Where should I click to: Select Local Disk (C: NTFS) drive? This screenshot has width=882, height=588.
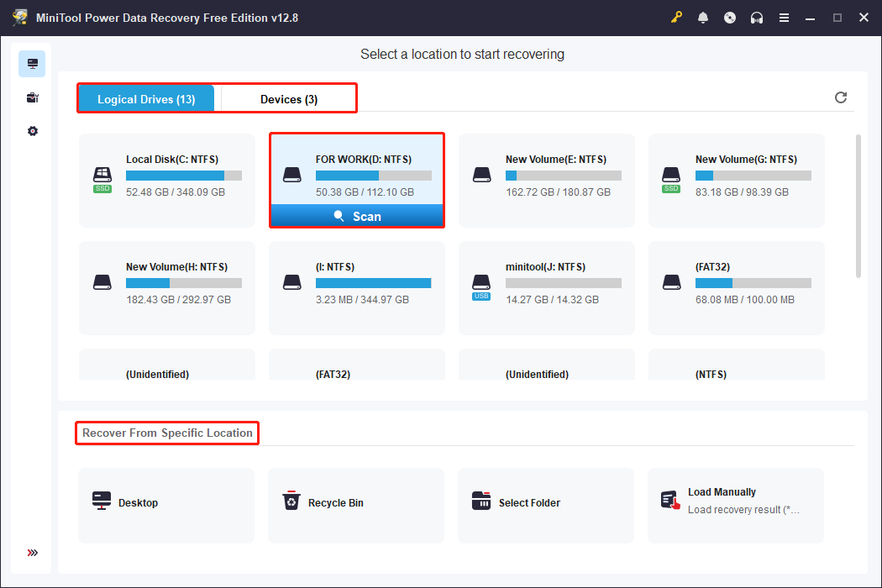tap(167, 180)
